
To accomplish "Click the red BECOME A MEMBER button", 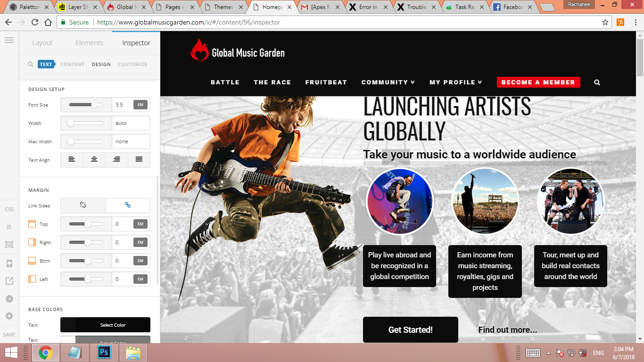I will pos(538,82).
